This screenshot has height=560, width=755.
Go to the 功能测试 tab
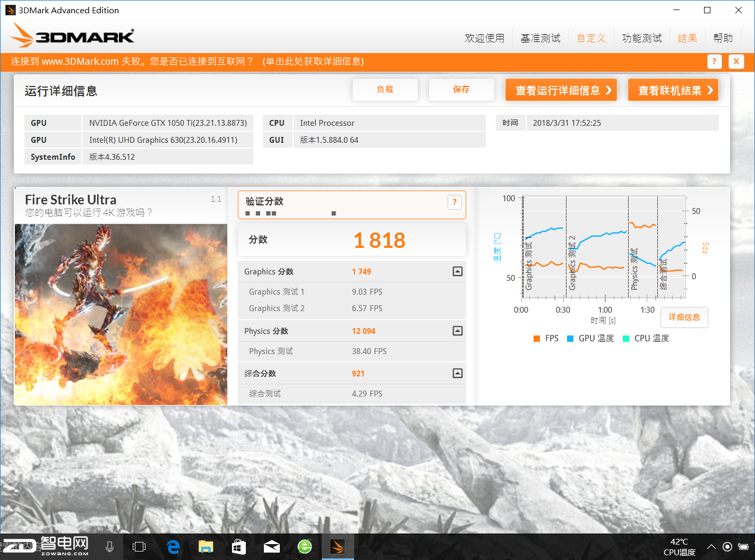click(x=642, y=38)
